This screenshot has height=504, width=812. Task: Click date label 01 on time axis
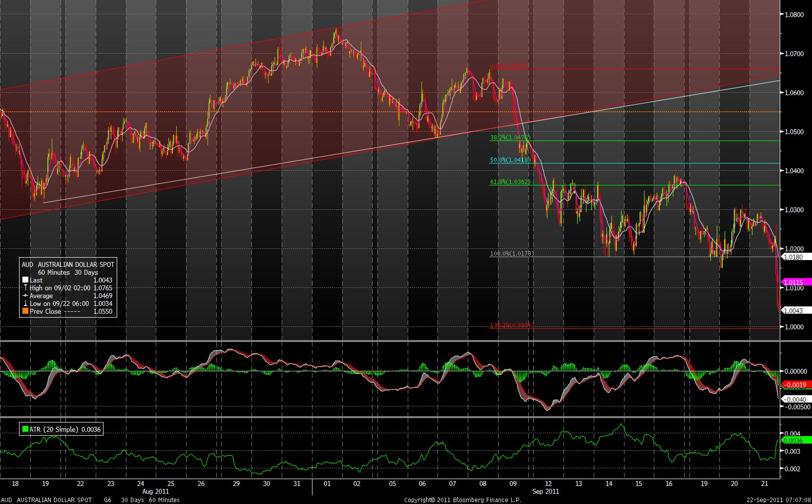327,484
